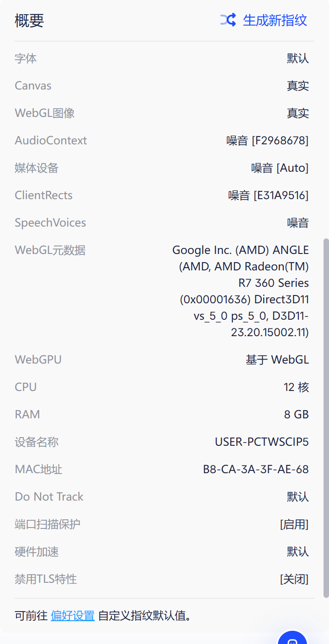Click the Canvas row label
329x644 pixels.
pos(33,86)
